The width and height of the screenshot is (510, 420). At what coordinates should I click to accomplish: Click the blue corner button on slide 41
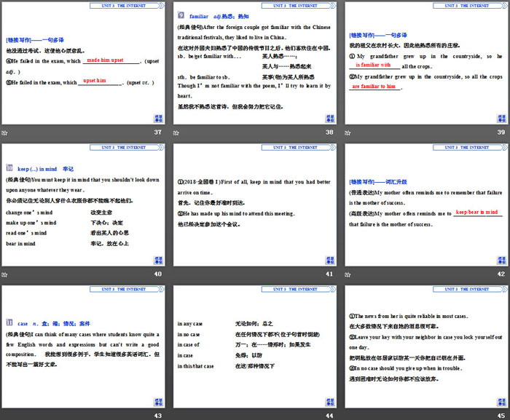click(329, 259)
